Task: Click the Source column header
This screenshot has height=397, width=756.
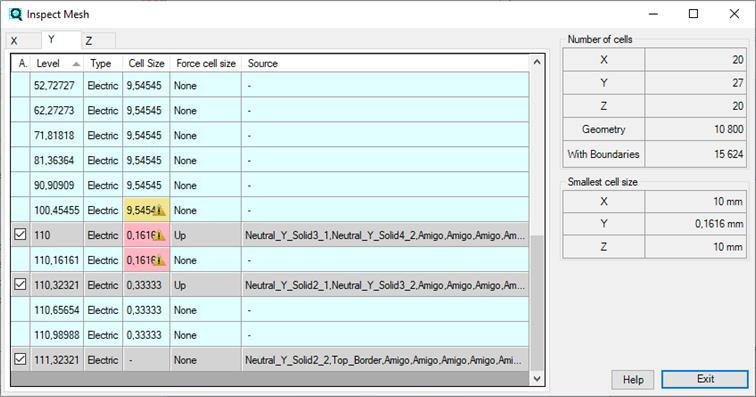Action: click(x=385, y=64)
